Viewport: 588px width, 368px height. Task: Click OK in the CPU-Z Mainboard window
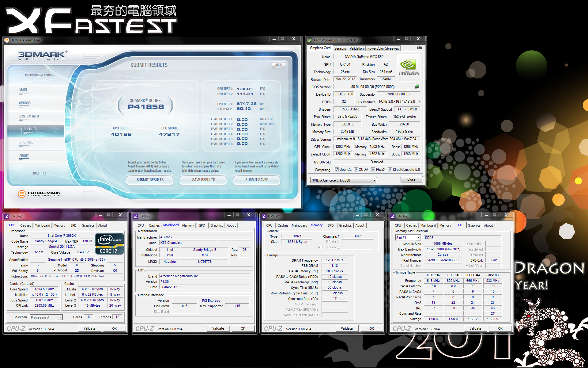click(243, 328)
